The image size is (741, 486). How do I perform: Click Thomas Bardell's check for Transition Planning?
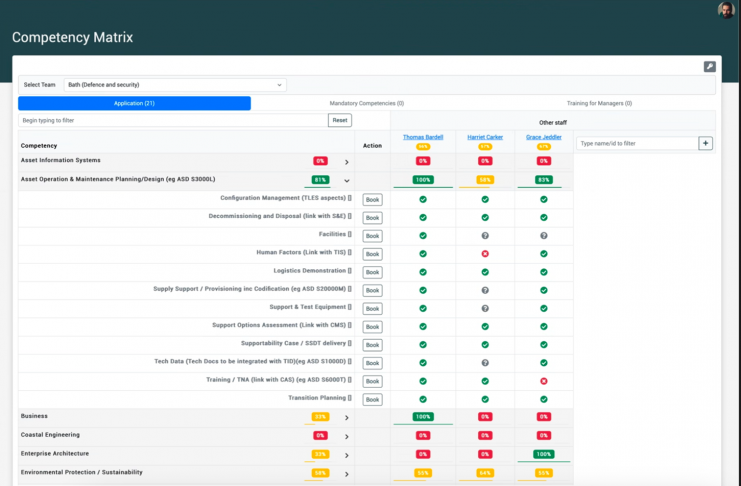(423, 399)
